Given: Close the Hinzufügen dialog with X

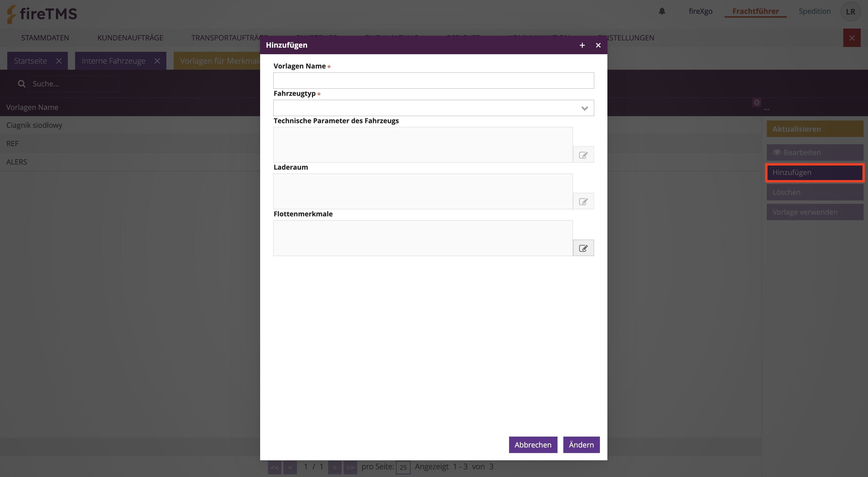Looking at the screenshot, I should click(x=598, y=45).
